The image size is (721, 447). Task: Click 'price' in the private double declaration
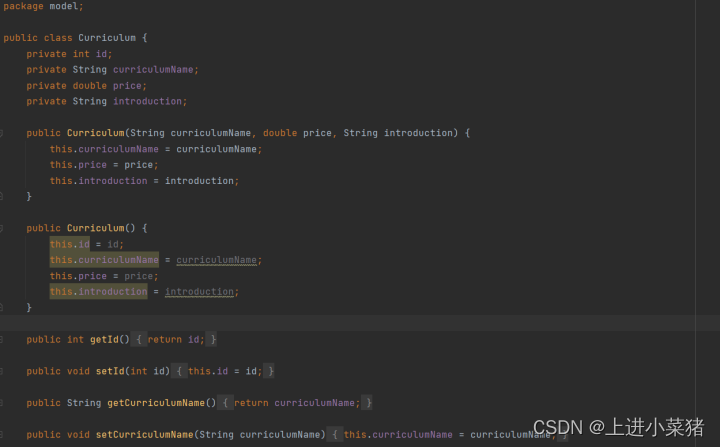pos(127,86)
